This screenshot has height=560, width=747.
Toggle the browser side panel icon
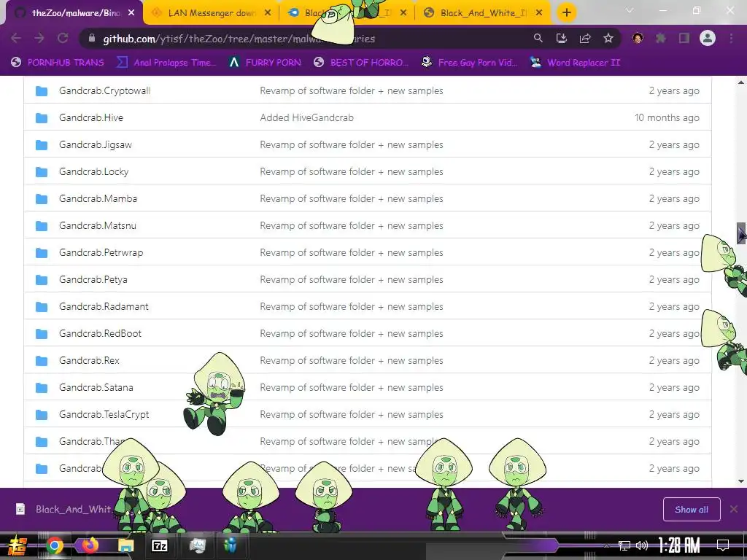[684, 38]
